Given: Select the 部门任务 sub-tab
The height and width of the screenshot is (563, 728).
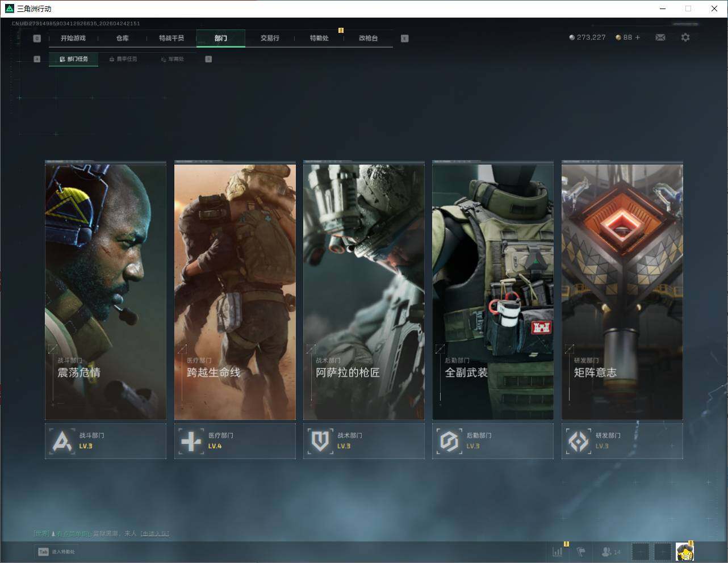Looking at the screenshot, I should pos(73,59).
